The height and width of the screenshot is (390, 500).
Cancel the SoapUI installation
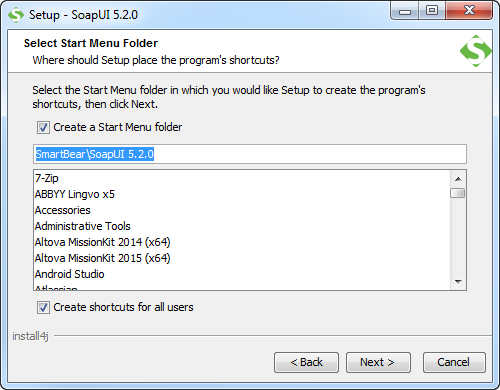click(x=454, y=362)
